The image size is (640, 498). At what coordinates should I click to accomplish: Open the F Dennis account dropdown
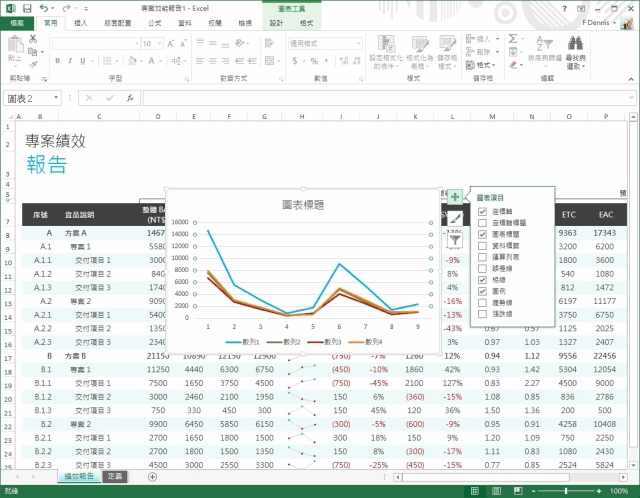coord(599,23)
